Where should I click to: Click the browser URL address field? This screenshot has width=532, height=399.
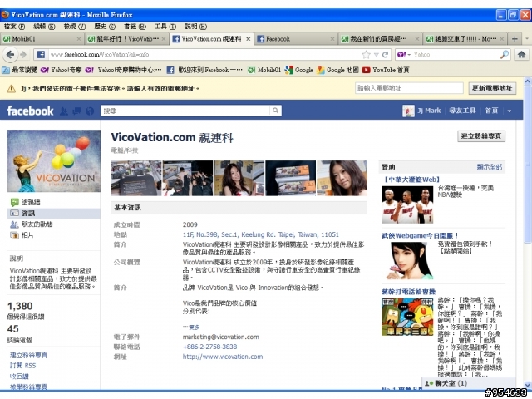click(x=204, y=54)
